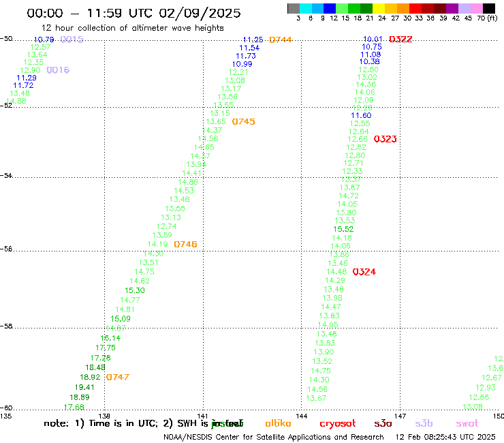Click the longitude axis label 144
Screen dimensions: 504x443
tap(302, 416)
